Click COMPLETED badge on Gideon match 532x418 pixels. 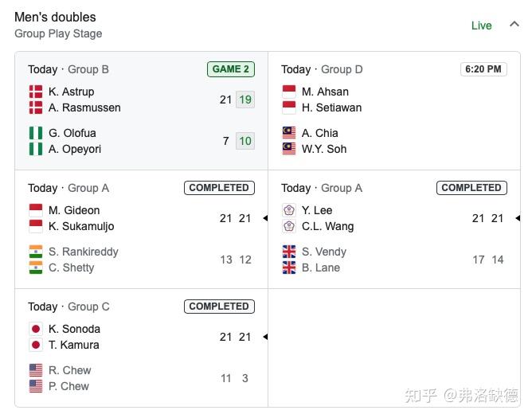[219, 188]
